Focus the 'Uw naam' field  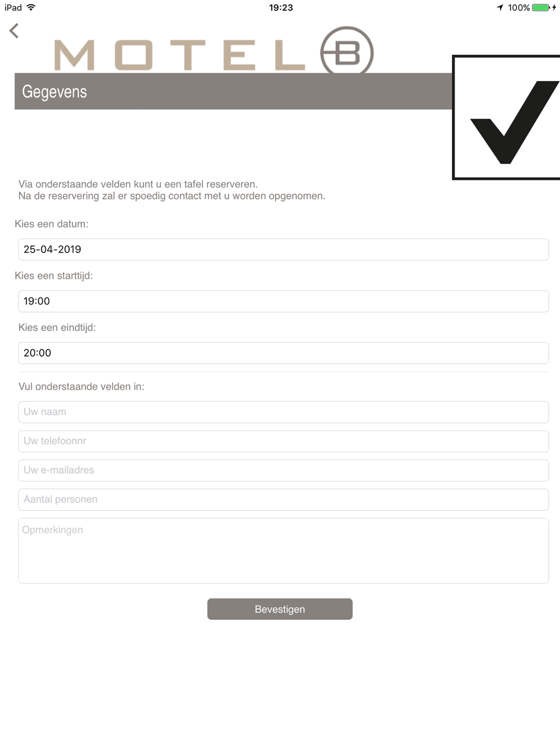[x=283, y=412]
